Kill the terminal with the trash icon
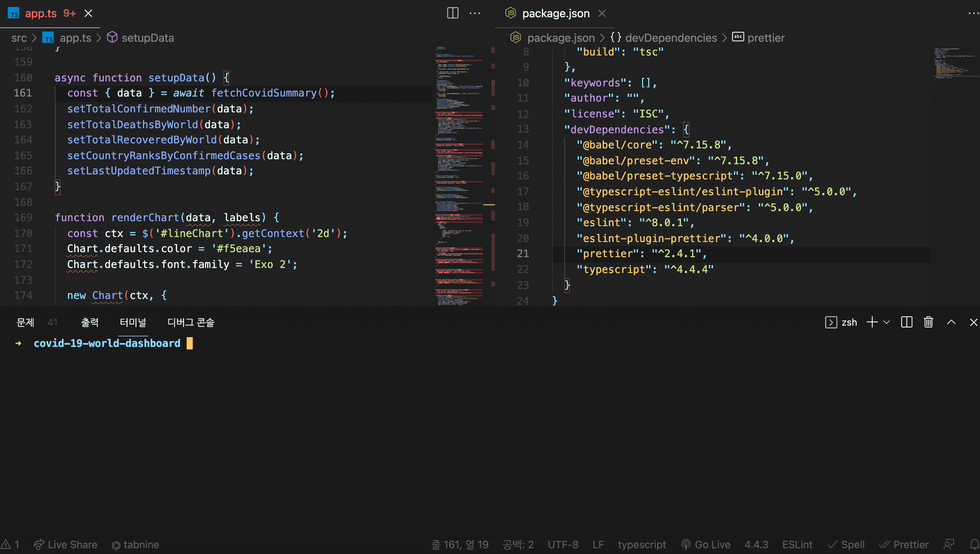The height and width of the screenshot is (554, 980). (928, 322)
